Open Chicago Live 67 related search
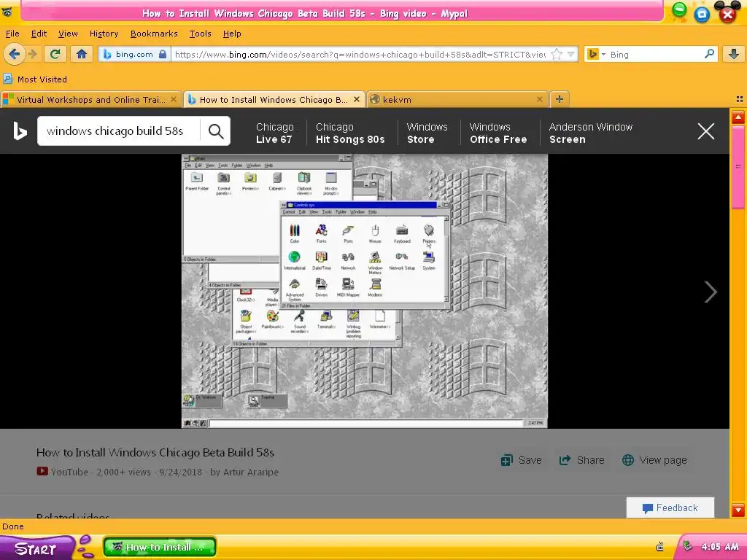Screen dimensions: 747x560 pyautogui.click(x=274, y=133)
